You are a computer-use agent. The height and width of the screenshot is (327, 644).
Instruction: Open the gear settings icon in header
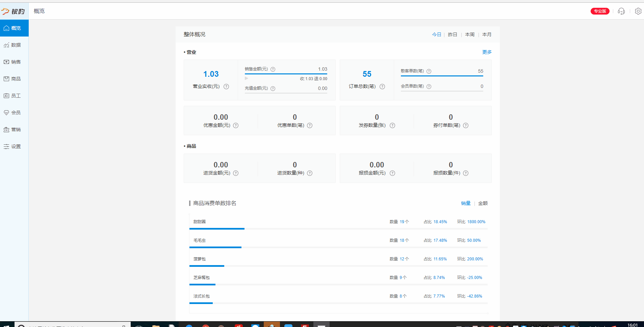[638, 11]
